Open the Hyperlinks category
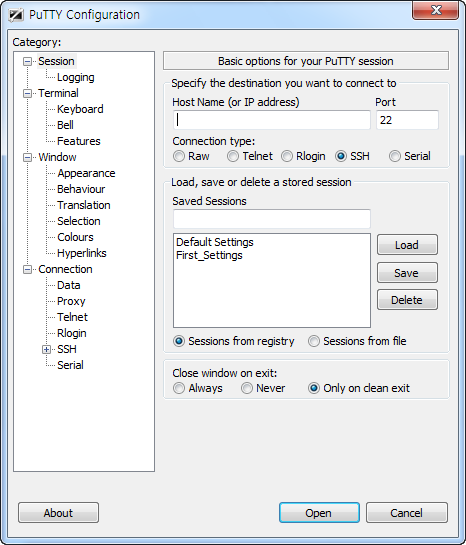 pos(82,253)
